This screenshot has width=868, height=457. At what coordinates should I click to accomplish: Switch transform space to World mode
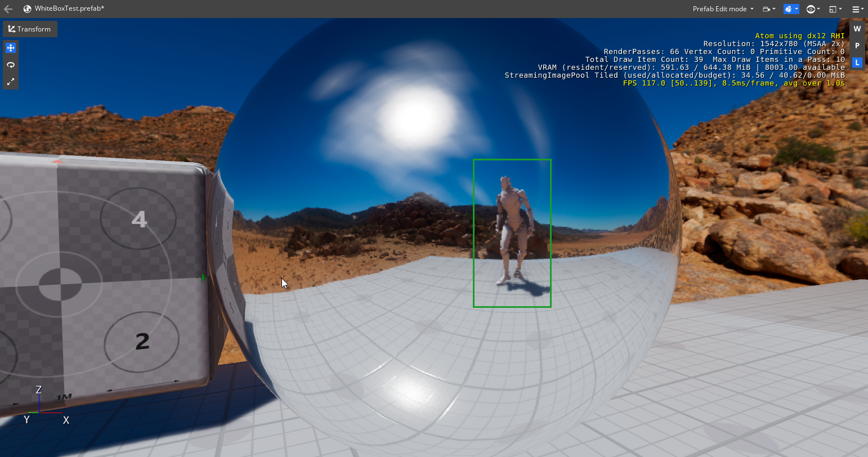click(x=857, y=28)
